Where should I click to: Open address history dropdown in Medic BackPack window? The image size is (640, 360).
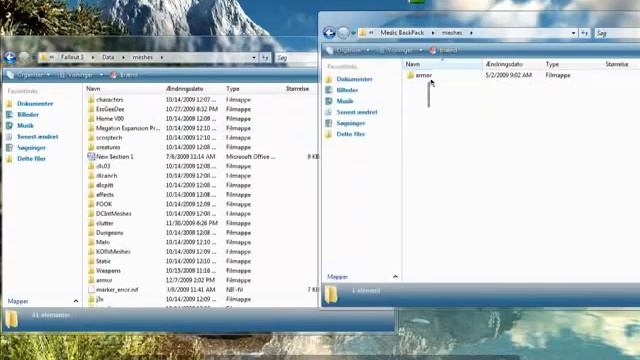pos(573,33)
